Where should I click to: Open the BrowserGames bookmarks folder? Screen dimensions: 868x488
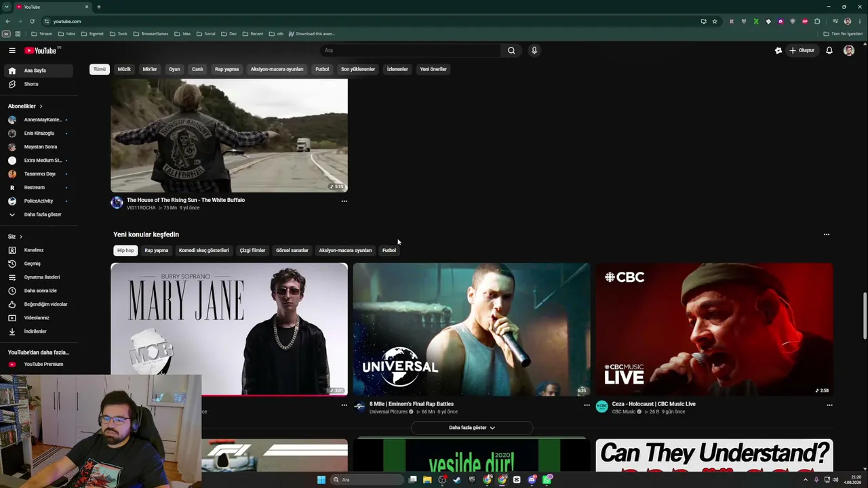pyautogui.click(x=151, y=34)
